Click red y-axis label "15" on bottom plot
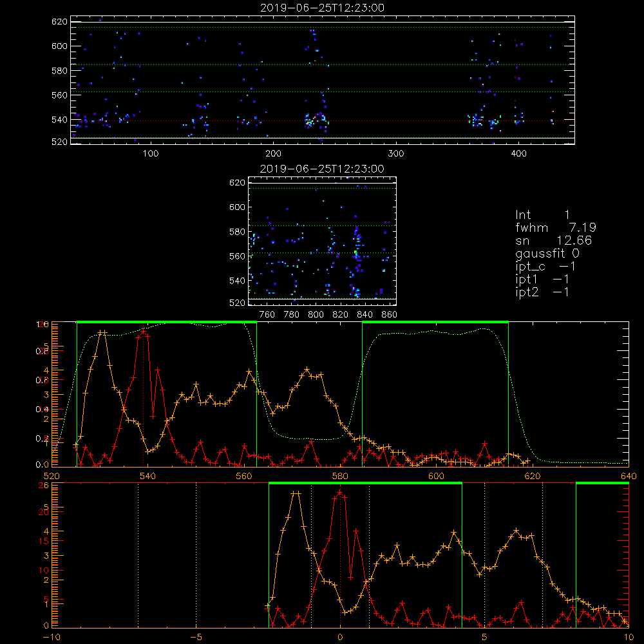 coord(44,542)
